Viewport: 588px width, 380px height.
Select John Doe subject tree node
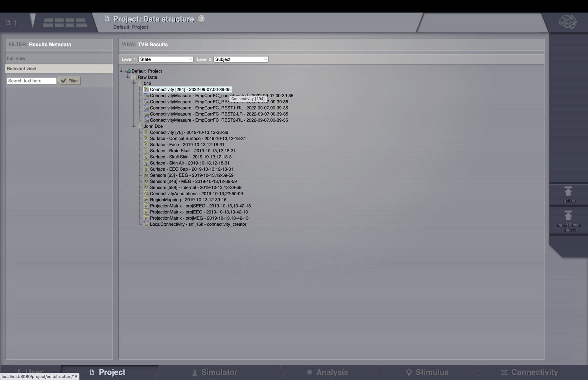click(153, 126)
